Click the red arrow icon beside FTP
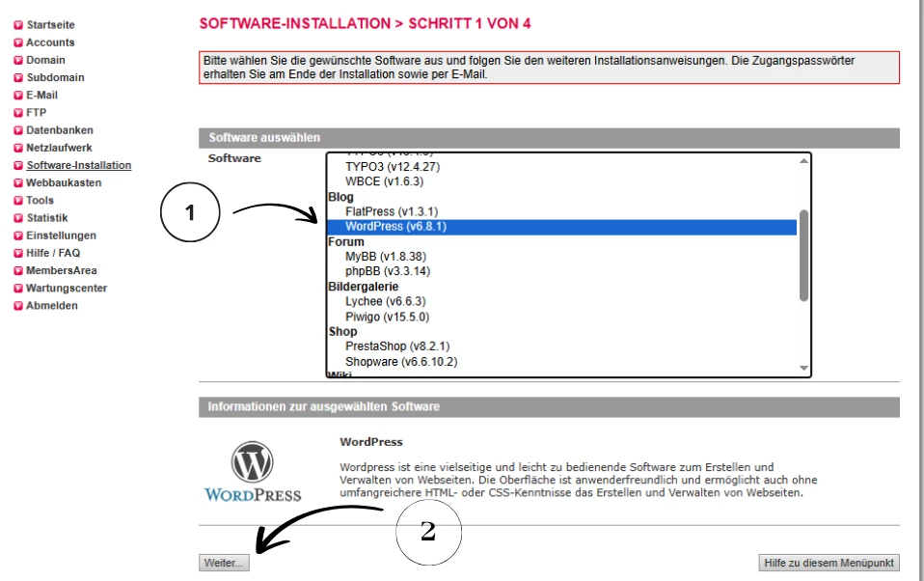Screen dimensions: 924x581 pyautogui.click(x=18, y=113)
